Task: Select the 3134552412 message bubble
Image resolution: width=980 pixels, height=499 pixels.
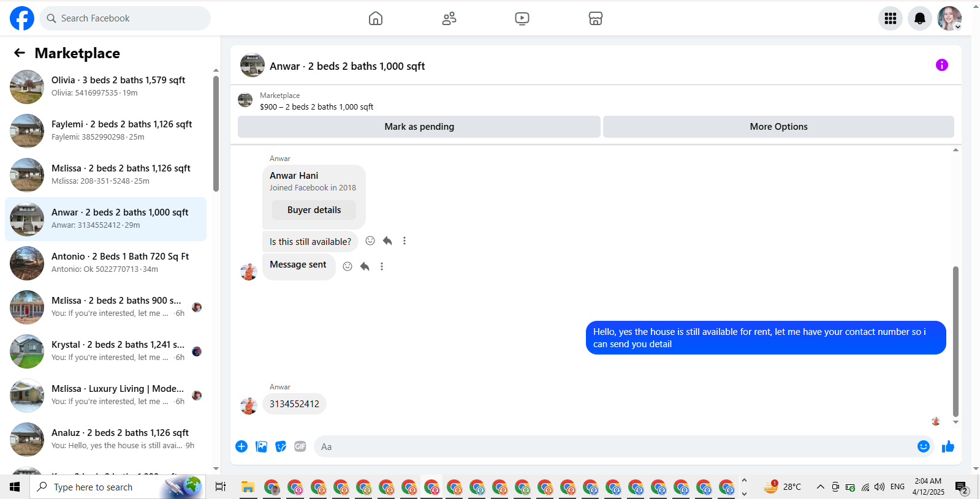Action: pos(294,404)
